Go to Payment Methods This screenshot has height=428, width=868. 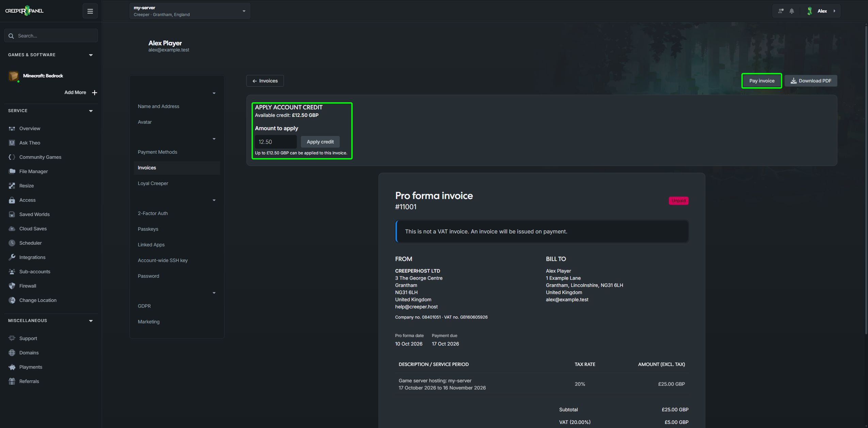(x=177, y=152)
